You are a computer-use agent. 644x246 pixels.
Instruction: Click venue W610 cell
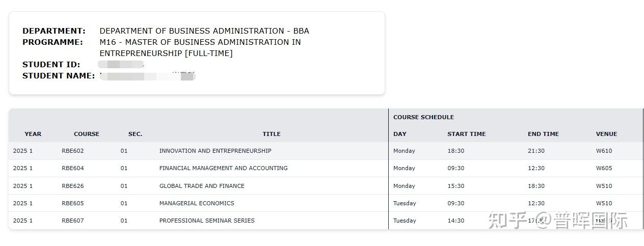(604, 151)
